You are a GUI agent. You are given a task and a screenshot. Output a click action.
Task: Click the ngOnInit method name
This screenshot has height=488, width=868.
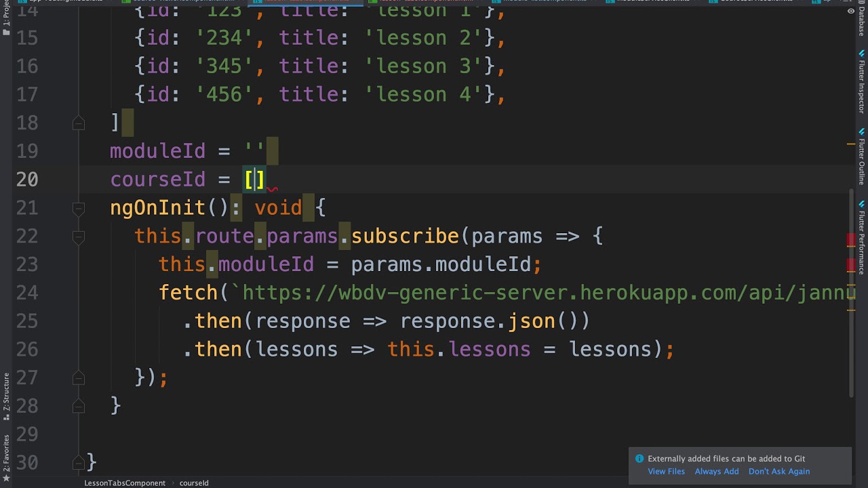pos(157,208)
